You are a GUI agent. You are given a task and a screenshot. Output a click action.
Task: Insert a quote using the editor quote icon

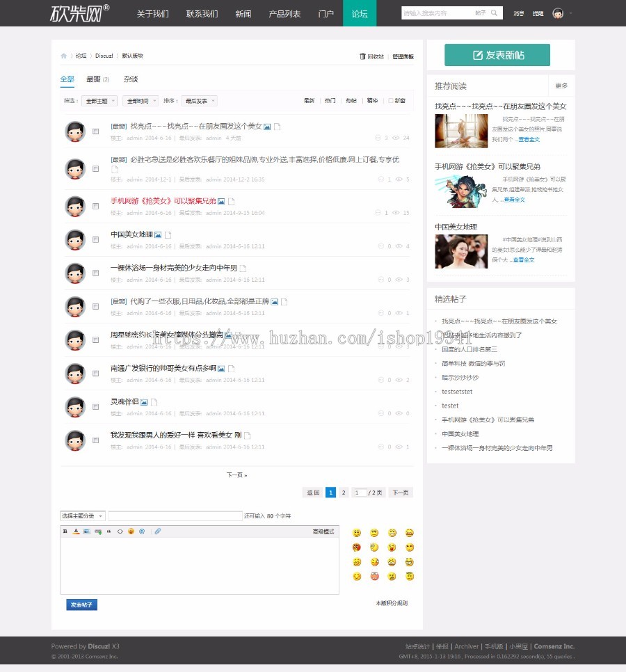click(109, 531)
